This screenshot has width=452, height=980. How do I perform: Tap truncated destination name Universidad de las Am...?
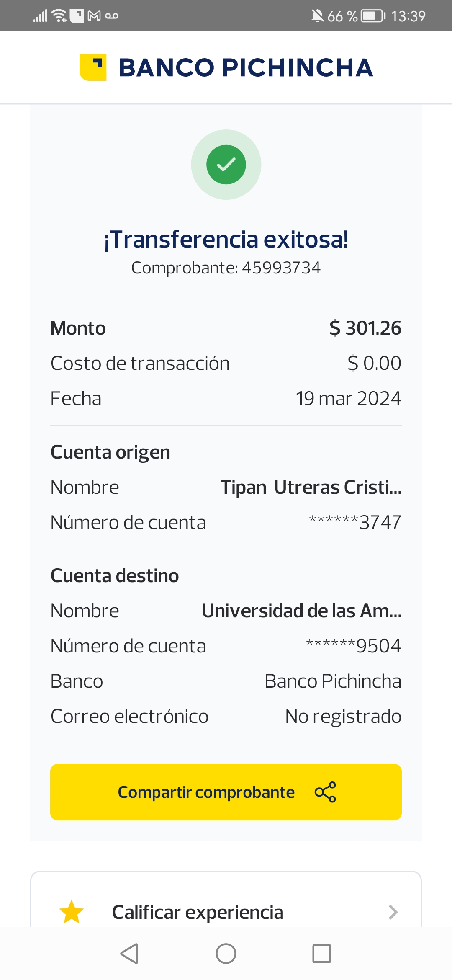tap(301, 611)
